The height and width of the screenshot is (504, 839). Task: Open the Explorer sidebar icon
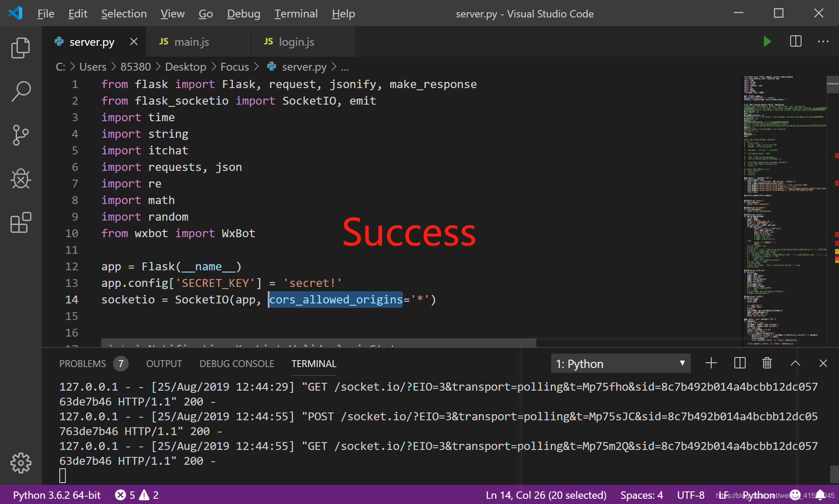click(20, 48)
